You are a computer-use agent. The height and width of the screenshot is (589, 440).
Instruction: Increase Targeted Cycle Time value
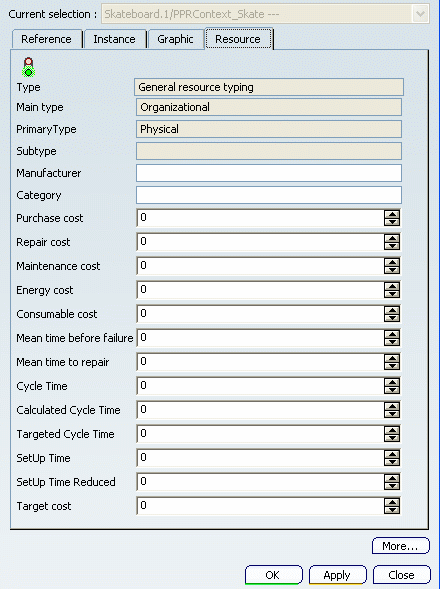392,430
